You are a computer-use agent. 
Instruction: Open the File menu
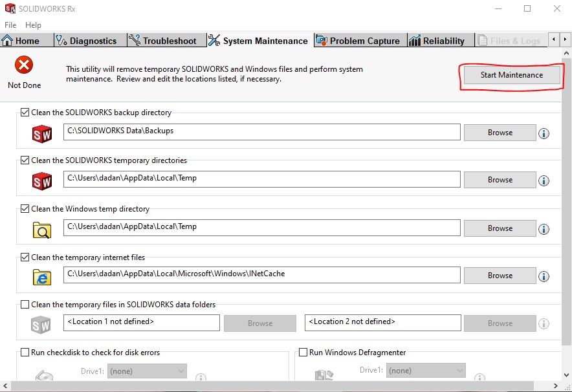10,25
